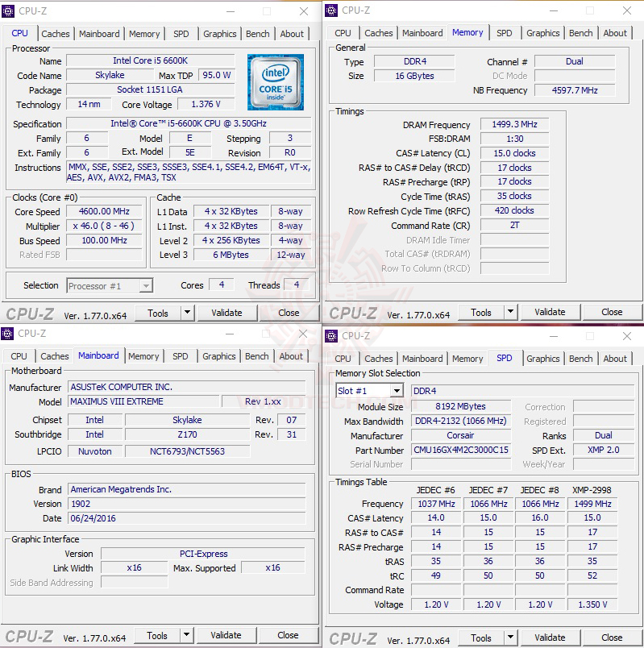
Task: Click the Row Refresh Cycle Time 420 clocks
Action: pos(514,211)
